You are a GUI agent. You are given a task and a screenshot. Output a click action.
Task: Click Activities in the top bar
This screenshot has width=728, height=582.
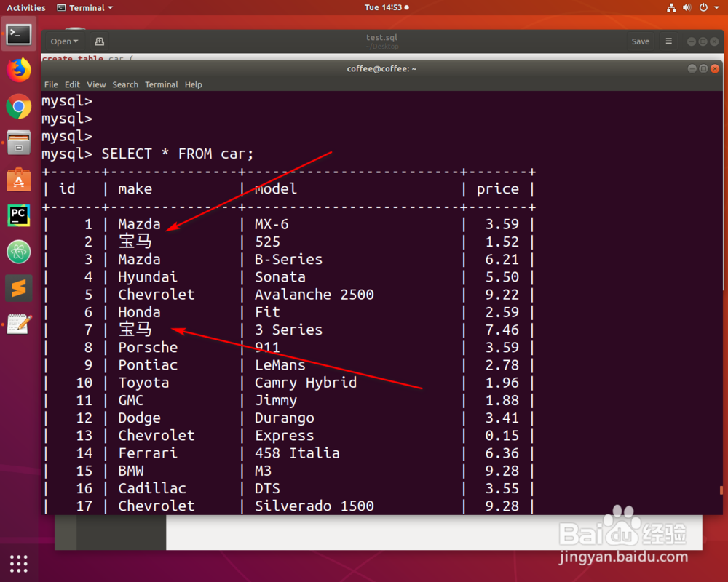pyautogui.click(x=26, y=7)
